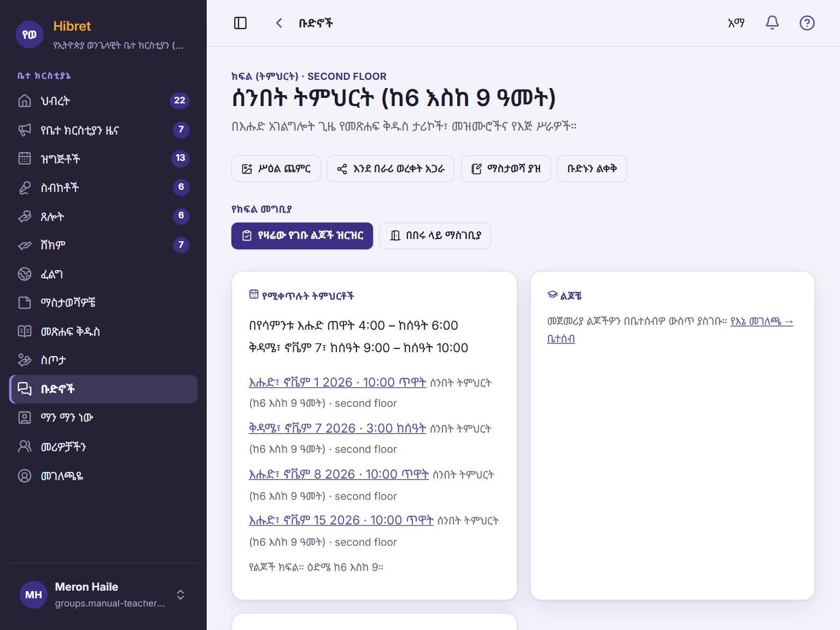840x630 pixels.
Task: Click እንደ በራሪ ወረቀት አጋራ share button
Action: click(390, 168)
